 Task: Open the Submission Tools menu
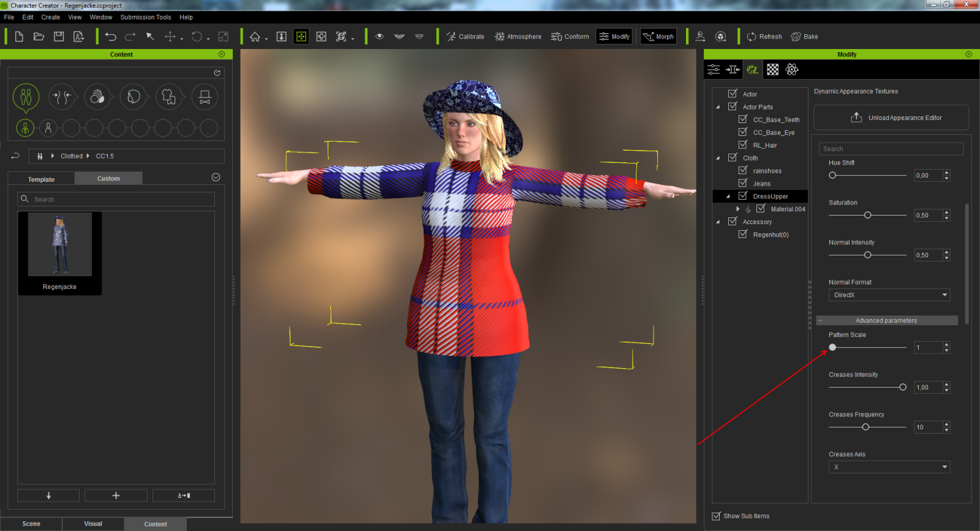click(x=146, y=17)
